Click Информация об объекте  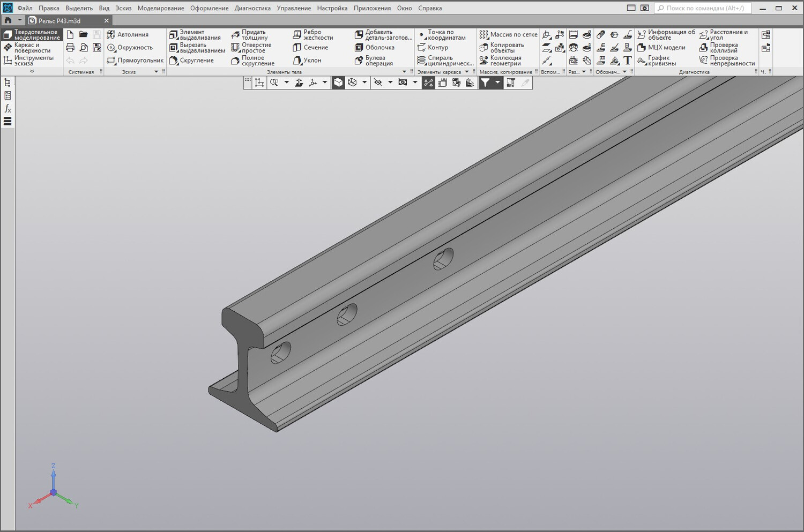coord(666,35)
